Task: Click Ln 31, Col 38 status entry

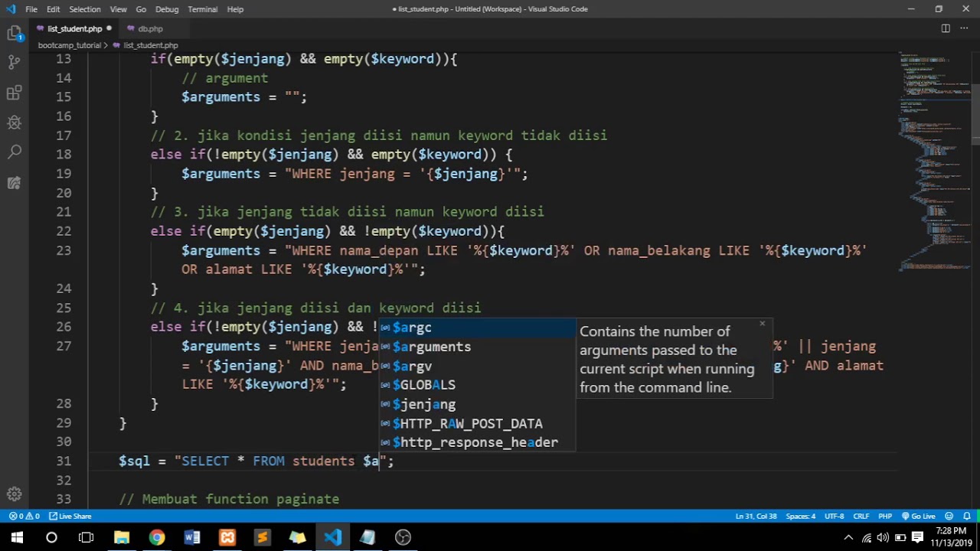Action: pyautogui.click(x=756, y=517)
